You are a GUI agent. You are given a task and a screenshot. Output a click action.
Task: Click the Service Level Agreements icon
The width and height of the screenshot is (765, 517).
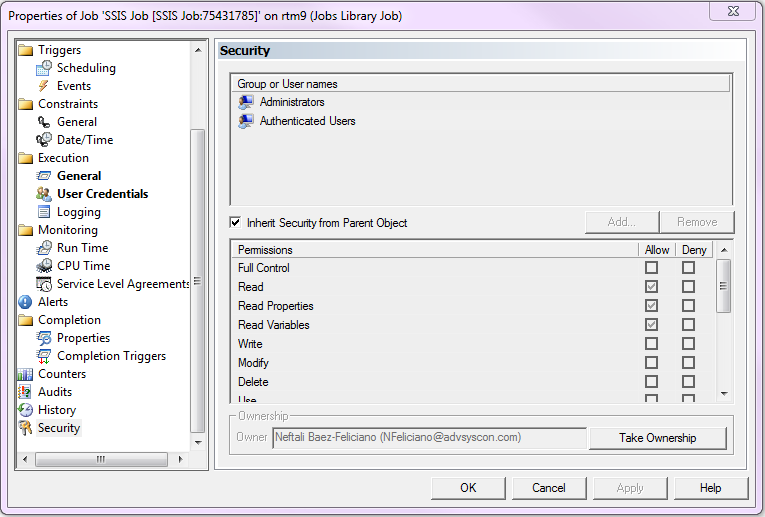pyautogui.click(x=44, y=284)
